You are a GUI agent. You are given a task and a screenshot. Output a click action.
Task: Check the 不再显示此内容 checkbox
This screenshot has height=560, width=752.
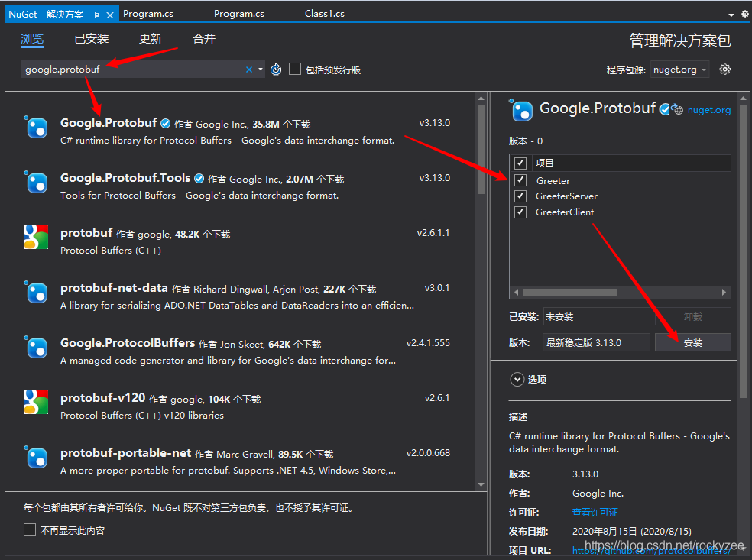click(28, 529)
